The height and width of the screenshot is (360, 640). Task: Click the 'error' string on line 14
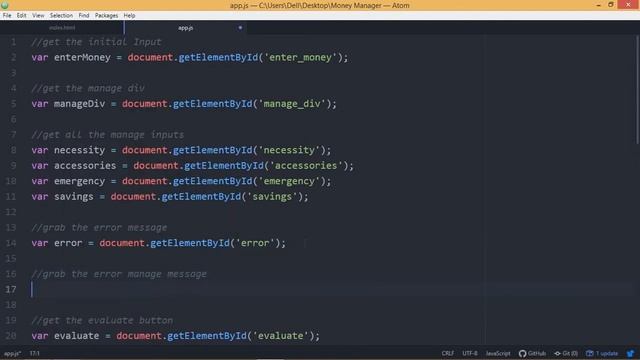(x=255, y=243)
